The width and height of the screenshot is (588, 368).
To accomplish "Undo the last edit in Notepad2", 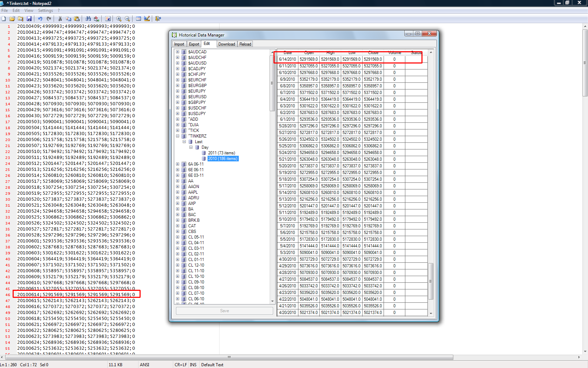I will tap(40, 19).
